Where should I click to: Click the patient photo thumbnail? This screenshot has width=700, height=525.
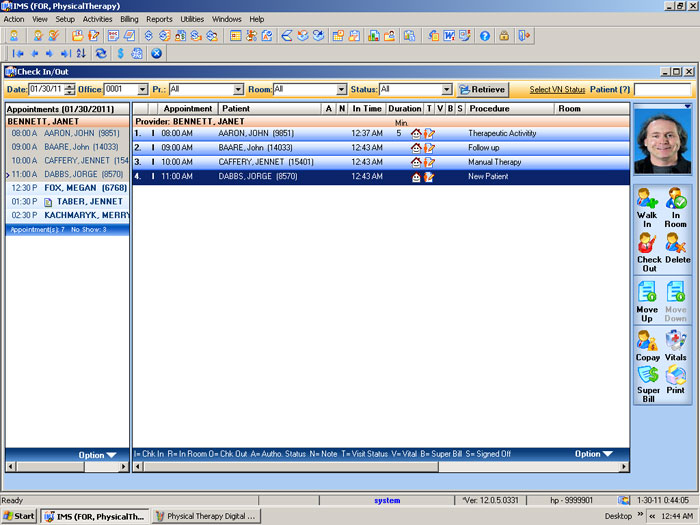(662, 142)
